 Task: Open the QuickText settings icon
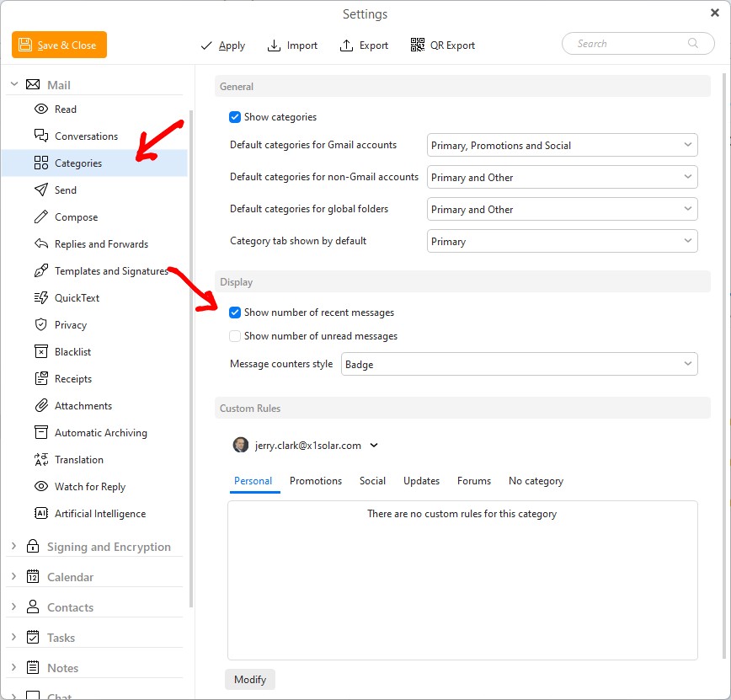(40, 298)
